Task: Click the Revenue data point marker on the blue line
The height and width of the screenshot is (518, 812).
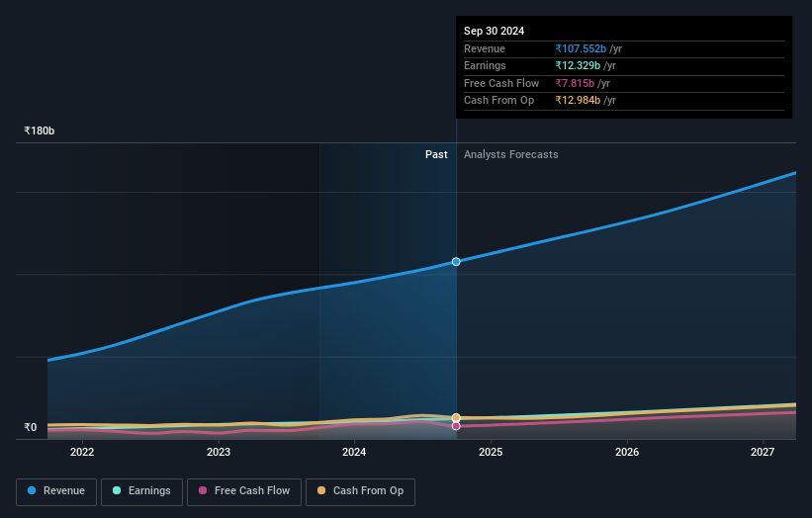Action: (x=456, y=262)
